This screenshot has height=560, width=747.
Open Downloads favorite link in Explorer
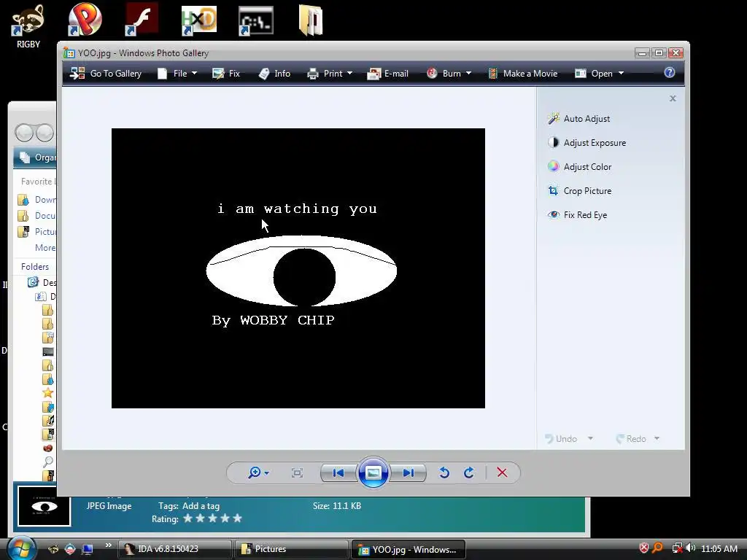tap(36, 200)
